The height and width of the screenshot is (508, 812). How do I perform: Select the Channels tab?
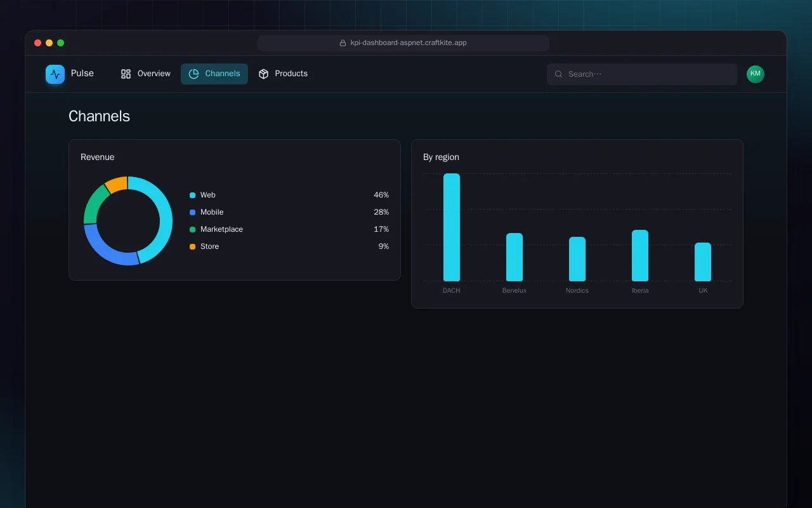[x=214, y=74]
